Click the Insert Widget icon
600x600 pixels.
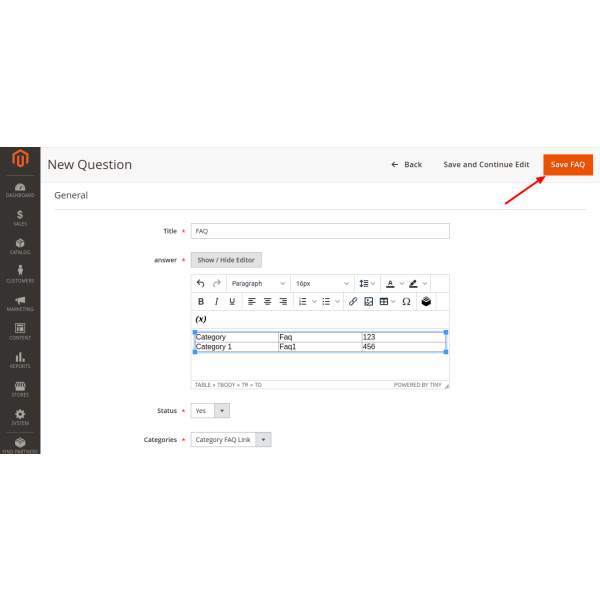pyautogui.click(x=426, y=302)
